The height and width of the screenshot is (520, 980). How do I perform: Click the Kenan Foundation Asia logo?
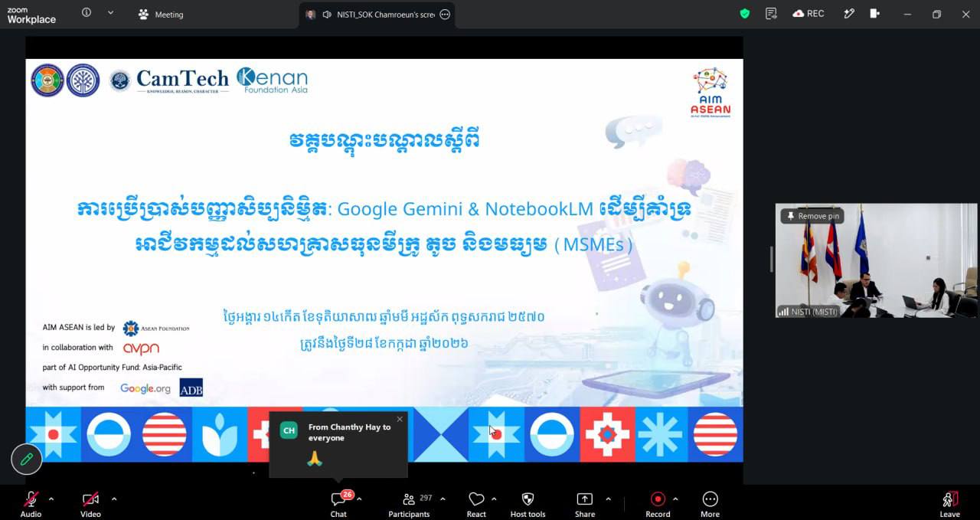pyautogui.click(x=272, y=80)
